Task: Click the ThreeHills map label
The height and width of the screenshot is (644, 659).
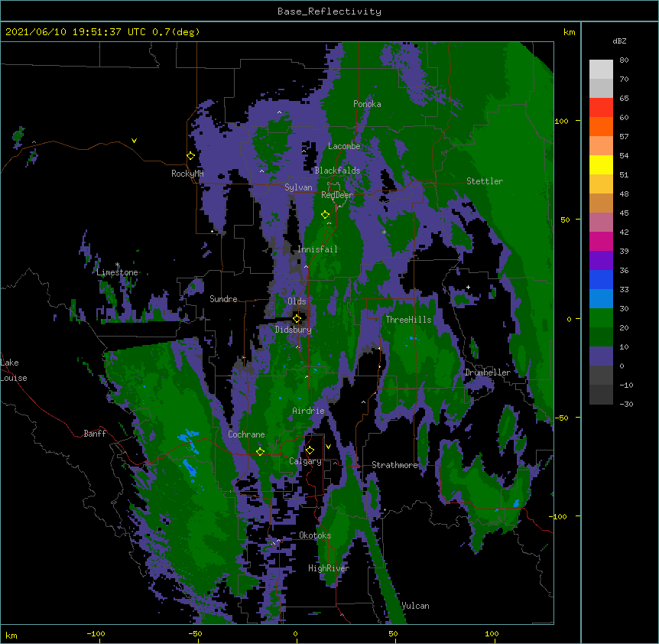Action: click(x=408, y=320)
